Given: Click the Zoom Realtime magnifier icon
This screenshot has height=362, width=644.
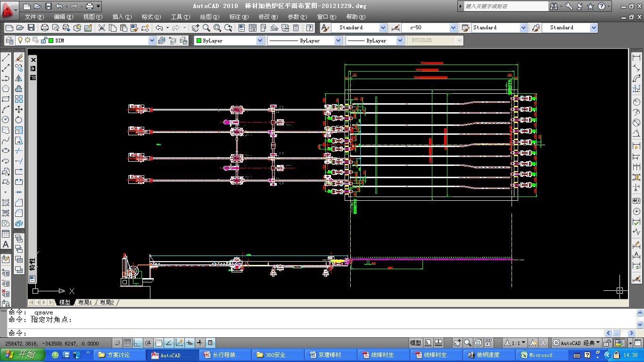Looking at the screenshot, I should pos(206,28).
